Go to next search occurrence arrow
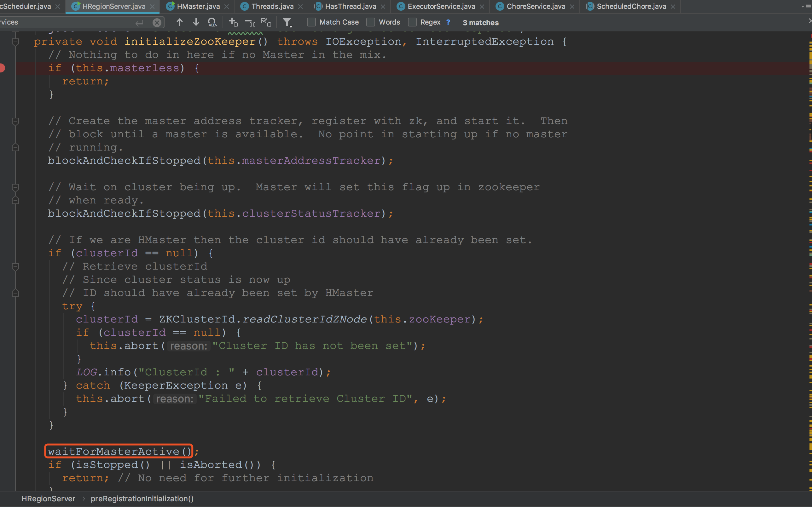 tap(196, 22)
